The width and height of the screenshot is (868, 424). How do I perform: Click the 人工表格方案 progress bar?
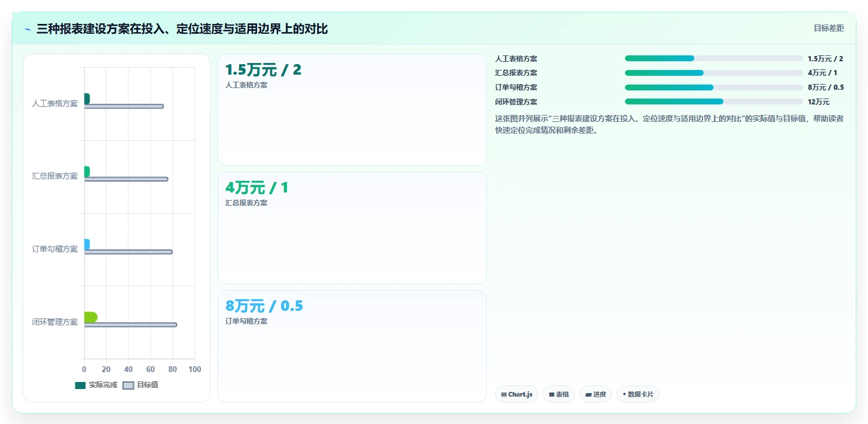pos(714,58)
